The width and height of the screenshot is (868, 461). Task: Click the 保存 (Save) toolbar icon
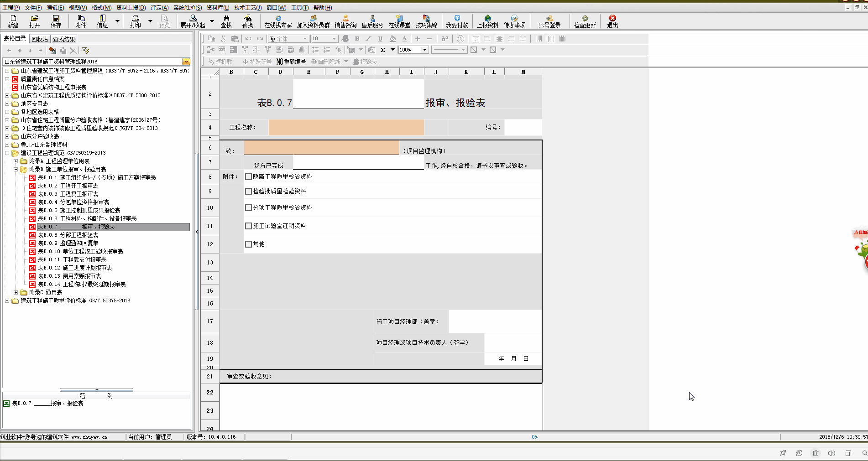point(56,21)
